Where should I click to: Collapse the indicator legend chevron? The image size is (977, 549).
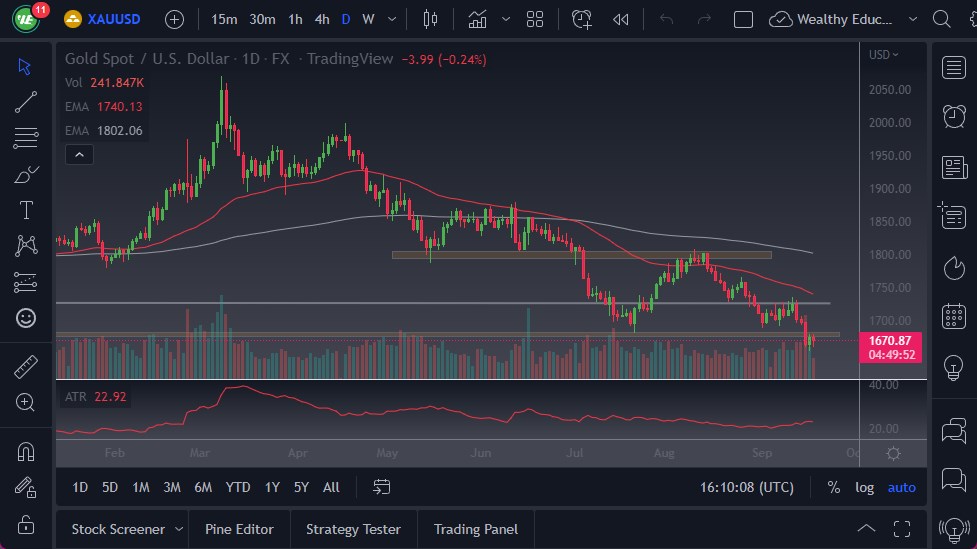pyautogui.click(x=78, y=154)
